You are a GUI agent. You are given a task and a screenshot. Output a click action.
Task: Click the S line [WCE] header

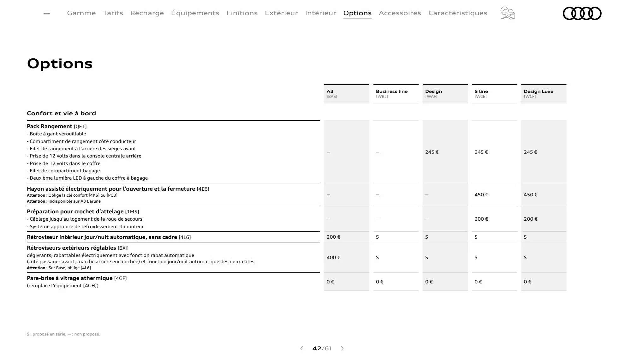pos(494,93)
